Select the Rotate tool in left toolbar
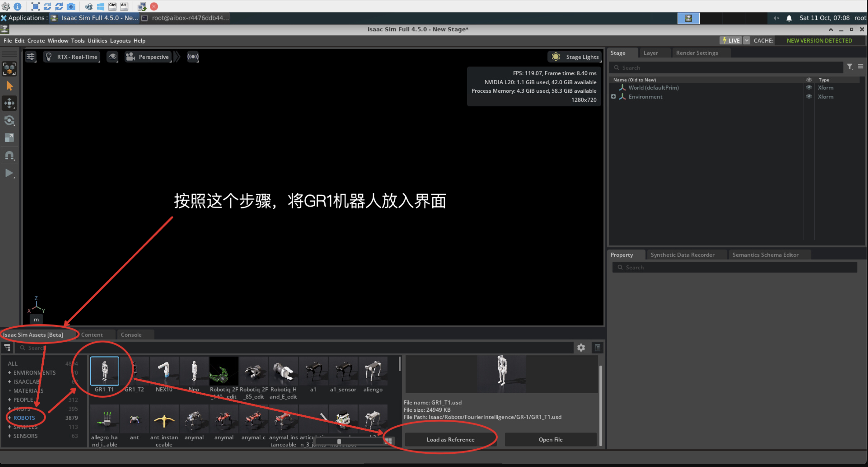 tap(9, 120)
